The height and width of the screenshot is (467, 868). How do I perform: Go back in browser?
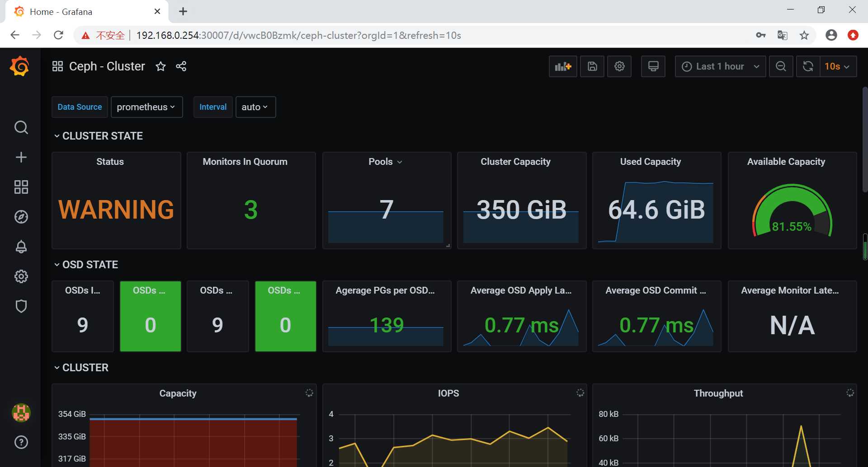(x=15, y=35)
